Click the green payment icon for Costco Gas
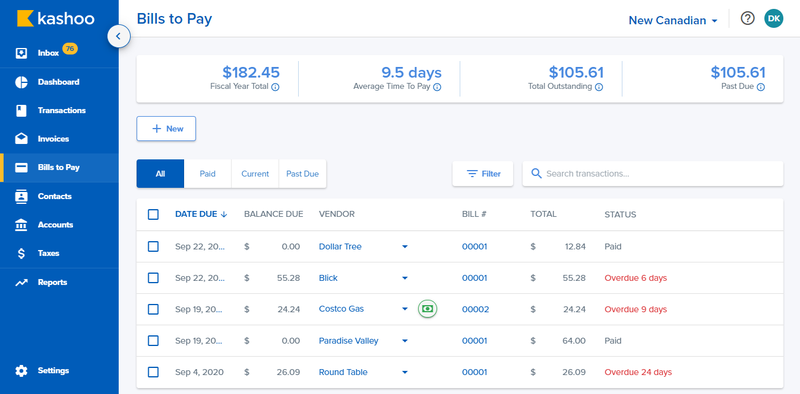Image resolution: width=800 pixels, height=394 pixels. (x=428, y=309)
